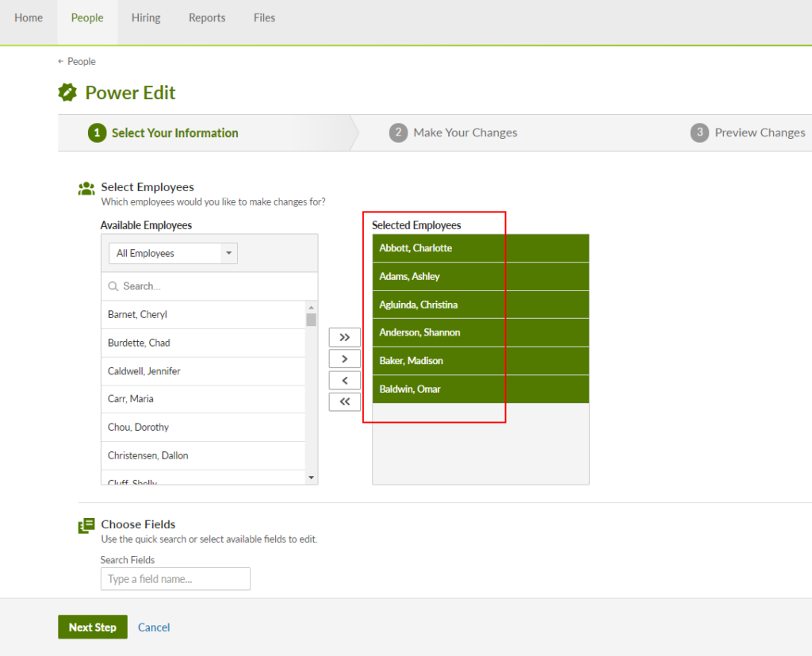Click the Power Edit badge icon
The width and height of the screenshot is (812, 656).
pyautogui.click(x=67, y=92)
